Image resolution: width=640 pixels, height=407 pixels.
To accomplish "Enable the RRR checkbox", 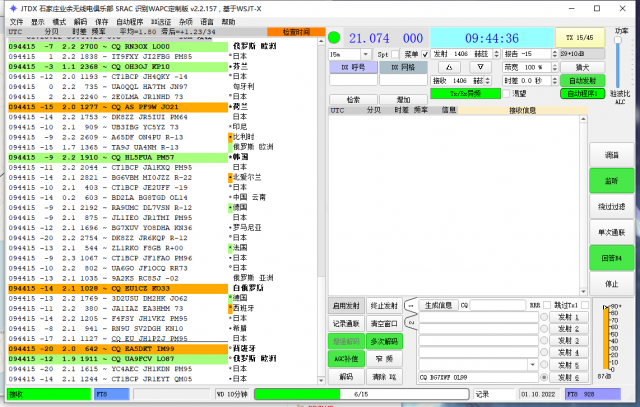I will pyautogui.click(x=547, y=305).
